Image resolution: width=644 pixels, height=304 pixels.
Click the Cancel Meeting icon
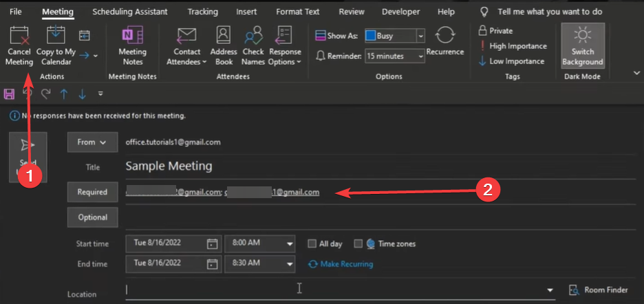coord(20,35)
